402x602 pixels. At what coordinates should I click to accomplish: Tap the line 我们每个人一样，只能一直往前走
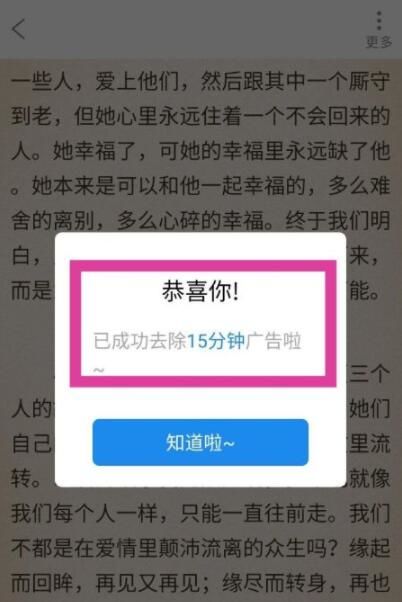(x=200, y=513)
